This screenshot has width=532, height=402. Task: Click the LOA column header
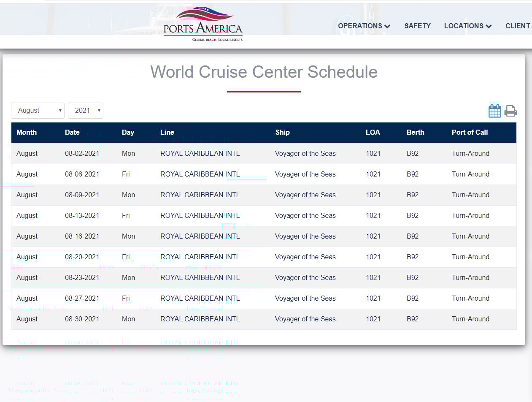[373, 132]
